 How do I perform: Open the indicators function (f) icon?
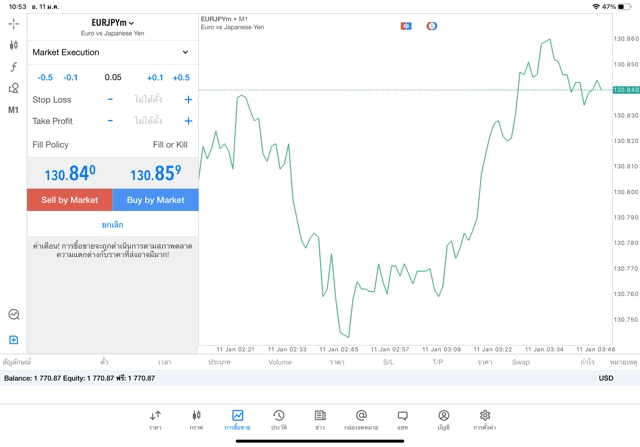point(13,67)
